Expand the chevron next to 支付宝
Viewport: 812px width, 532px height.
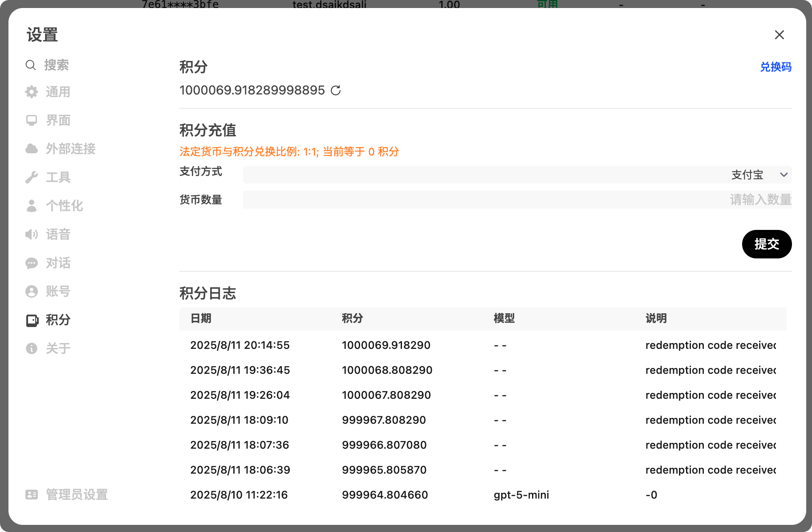(x=784, y=175)
